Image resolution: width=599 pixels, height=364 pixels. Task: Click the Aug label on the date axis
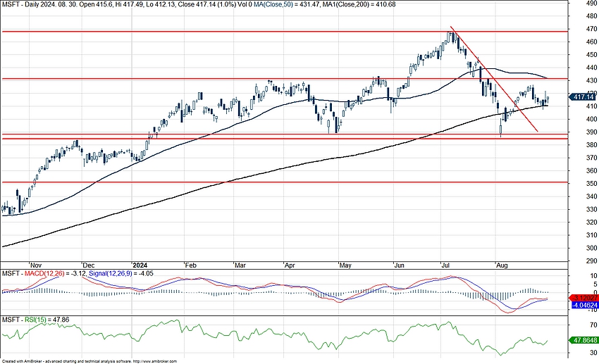(502, 265)
